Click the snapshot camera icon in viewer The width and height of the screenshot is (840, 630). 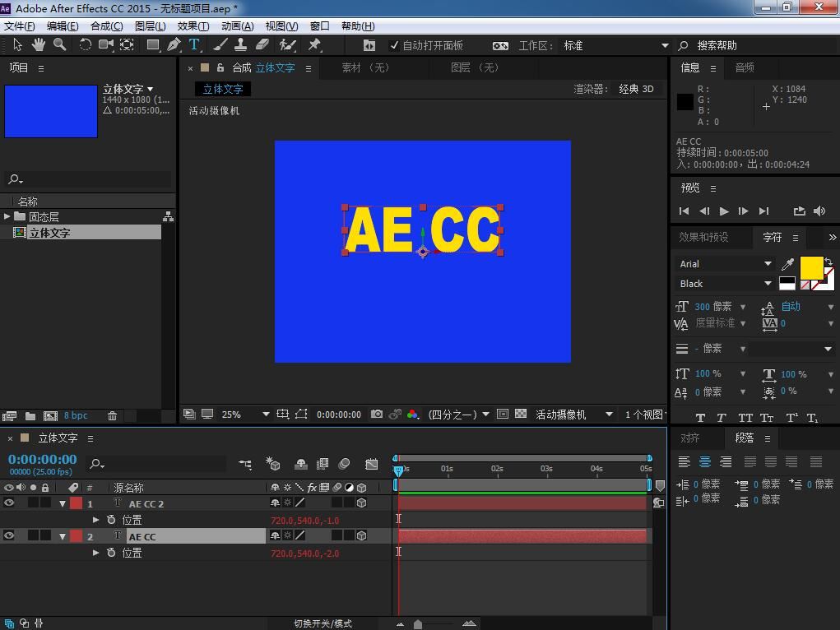coord(377,415)
